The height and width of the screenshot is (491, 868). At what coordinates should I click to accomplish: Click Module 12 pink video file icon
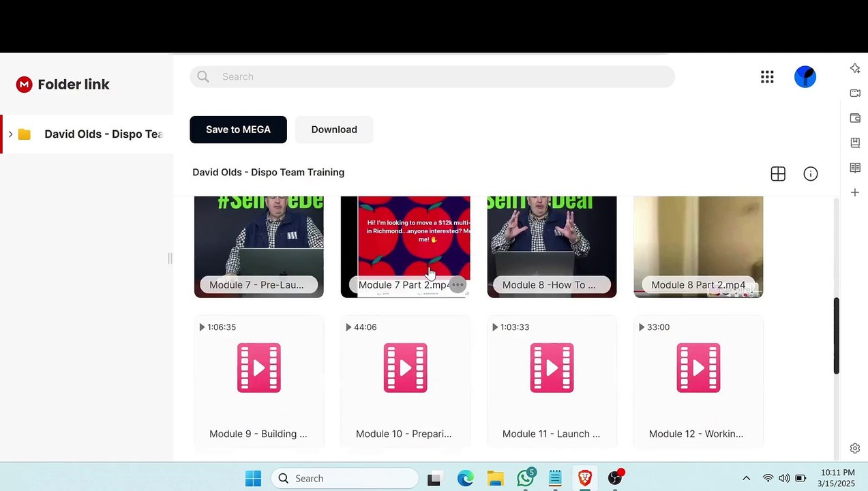pyautogui.click(x=699, y=368)
